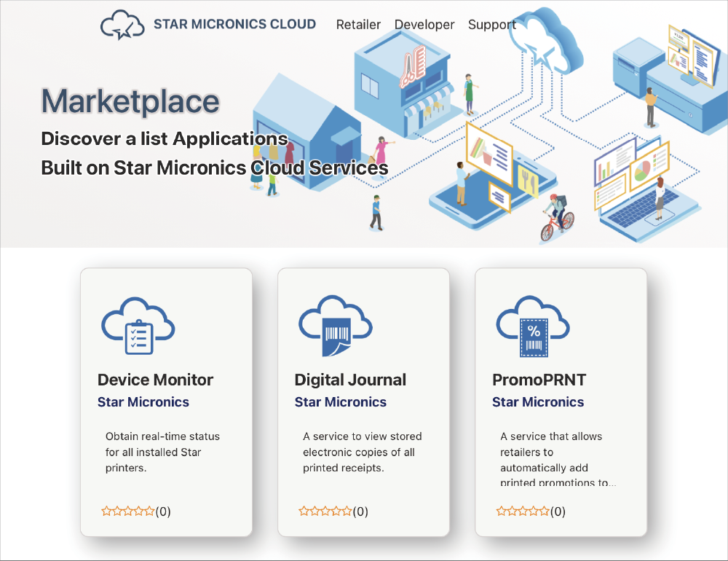Click the star rating under Device Monitor
This screenshot has width=728, height=561.
click(x=128, y=511)
